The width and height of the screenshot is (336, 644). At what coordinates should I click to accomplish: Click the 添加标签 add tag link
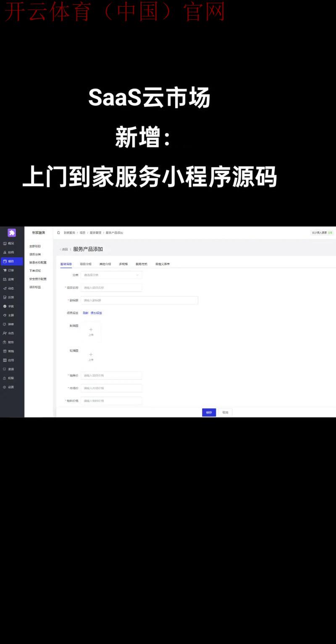[x=96, y=313]
